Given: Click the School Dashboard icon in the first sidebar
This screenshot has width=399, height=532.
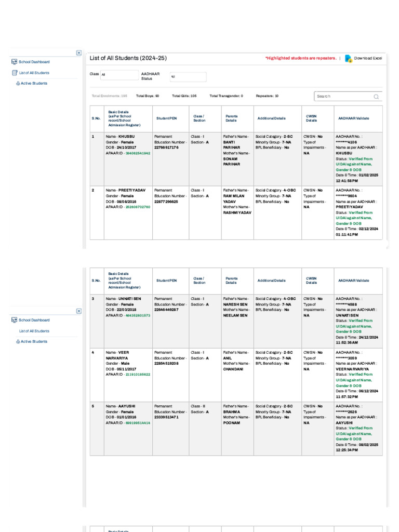Looking at the screenshot, I should click(14, 62).
